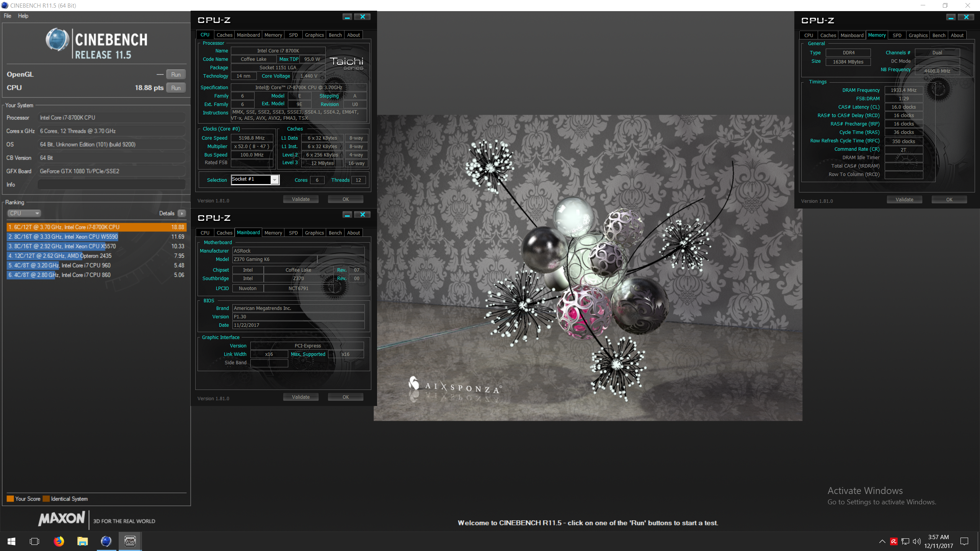Screen dimensions: 980x551
Task: Open SPD tab in top-left CPU-Z
Action: pyautogui.click(x=293, y=35)
